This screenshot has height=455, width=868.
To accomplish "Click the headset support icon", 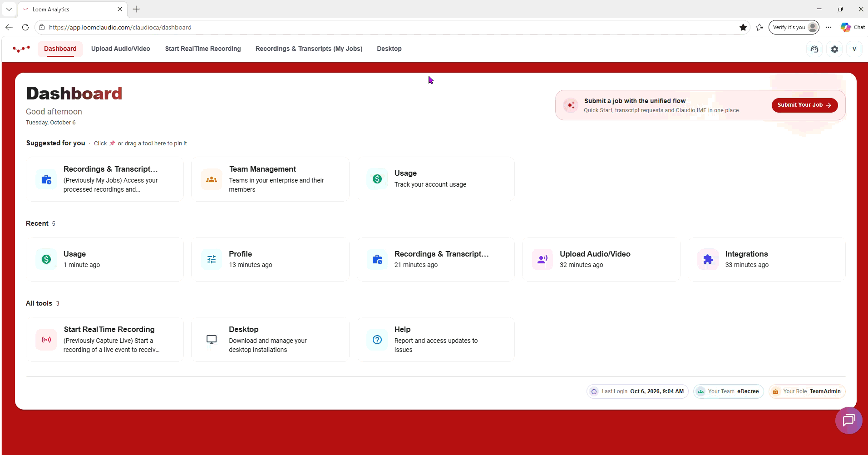I will tap(814, 49).
